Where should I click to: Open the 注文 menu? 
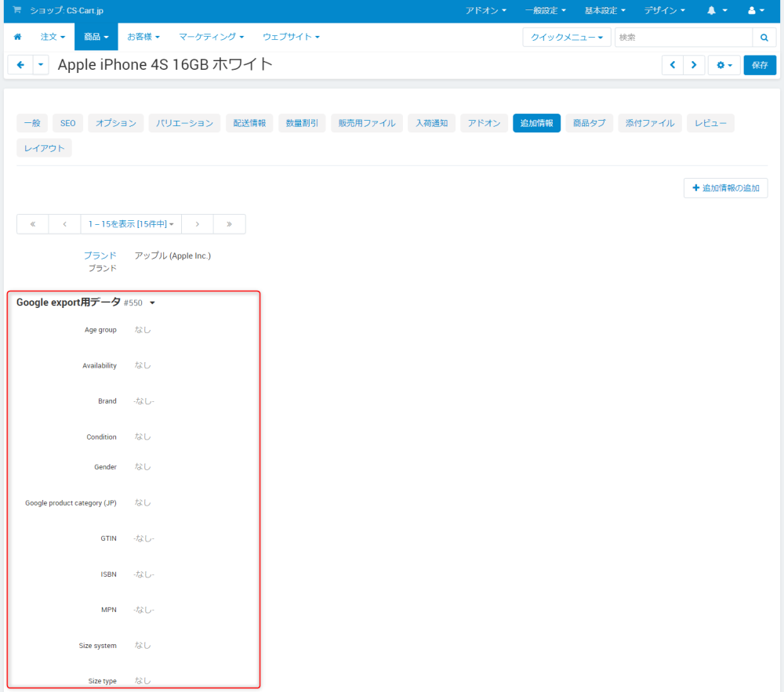(53, 37)
